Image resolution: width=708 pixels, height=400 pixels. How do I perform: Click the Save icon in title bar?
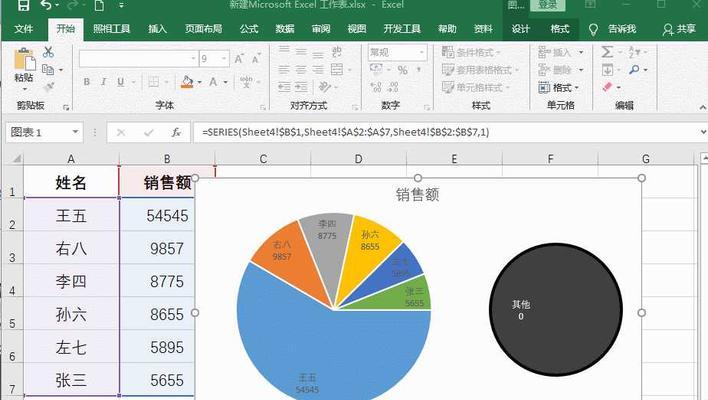pyautogui.click(x=23, y=5)
